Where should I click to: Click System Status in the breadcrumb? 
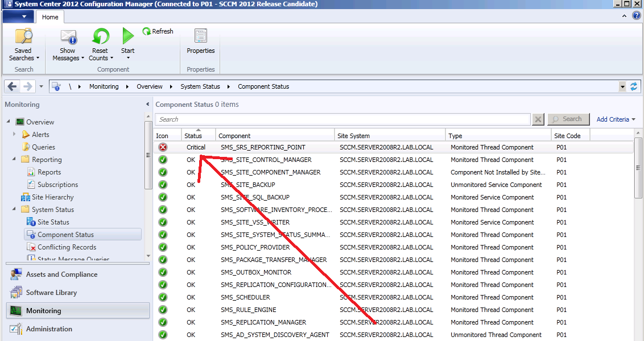coord(200,86)
